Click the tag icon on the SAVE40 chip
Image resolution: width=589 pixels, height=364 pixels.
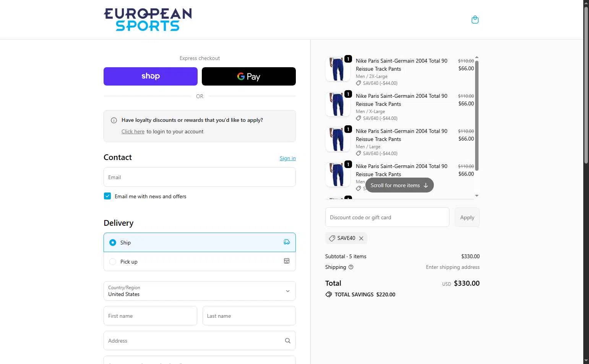click(332, 238)
